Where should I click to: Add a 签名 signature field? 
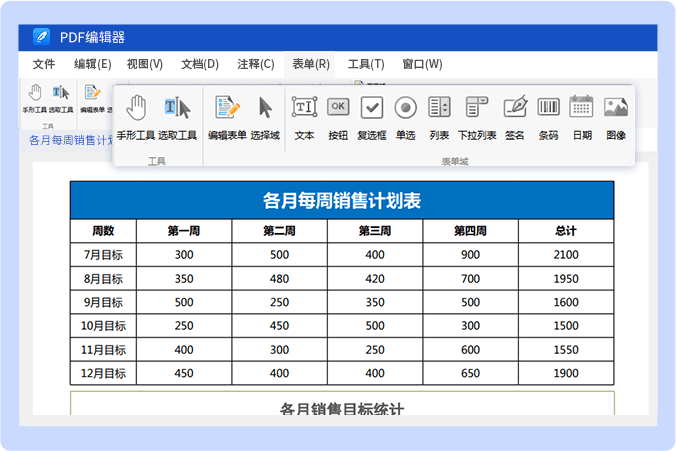coord(514,108)
